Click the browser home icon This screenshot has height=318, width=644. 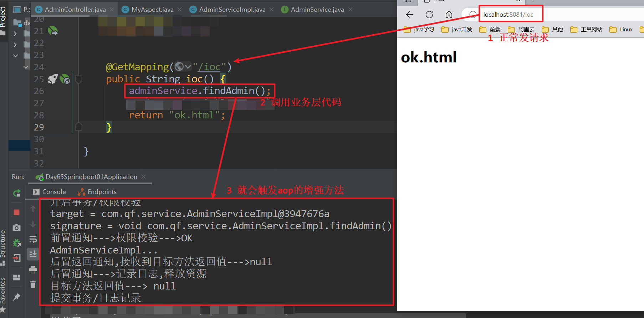pos(449,14)
